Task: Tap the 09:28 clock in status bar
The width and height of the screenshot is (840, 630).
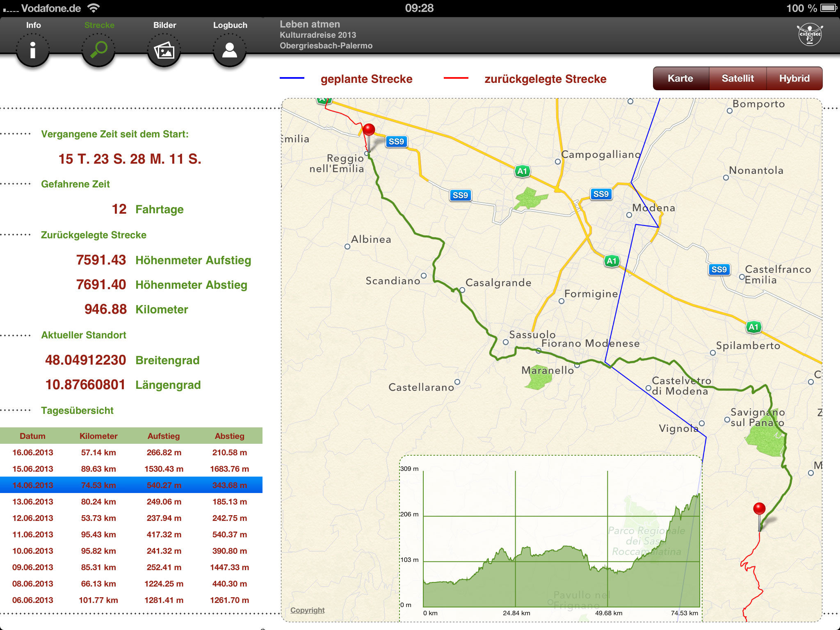Action: click(x=419, y=8)
